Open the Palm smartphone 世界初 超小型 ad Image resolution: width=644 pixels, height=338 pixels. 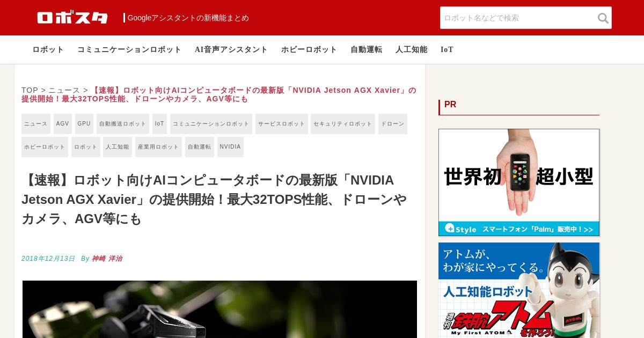(x=519, y=182)
